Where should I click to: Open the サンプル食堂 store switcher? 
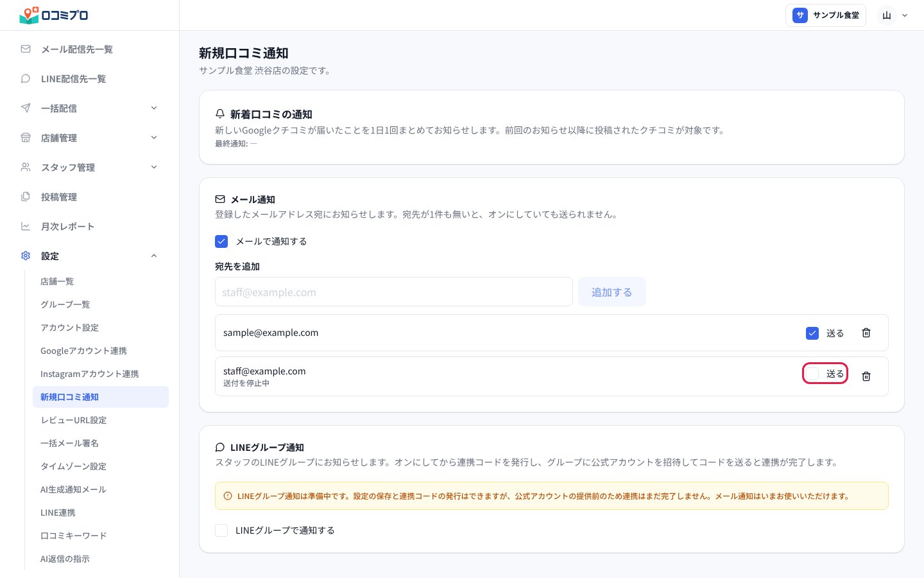[826, 15]
